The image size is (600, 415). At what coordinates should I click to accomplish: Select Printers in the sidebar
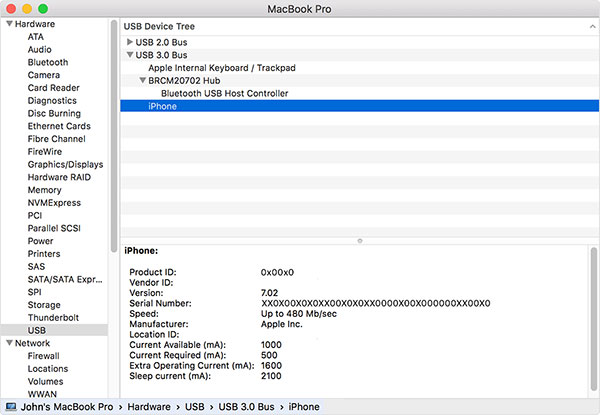tap(44, 254)
